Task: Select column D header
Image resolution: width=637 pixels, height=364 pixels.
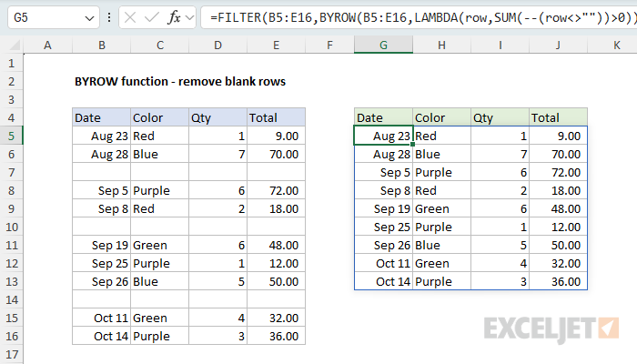Action: pos(217,45)
